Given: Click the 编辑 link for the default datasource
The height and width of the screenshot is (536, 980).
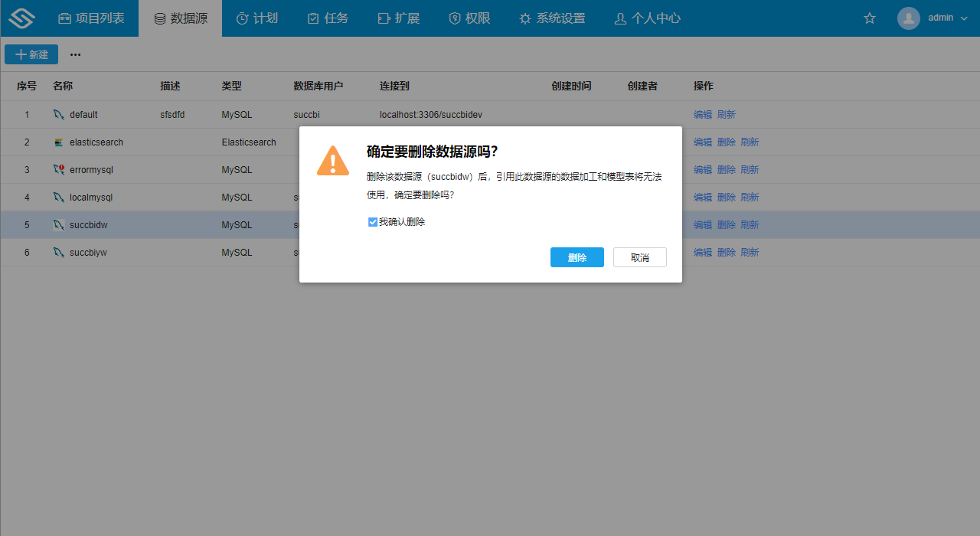Looking at the screenshot, I should pyautogui.click(x=702, y=114).
